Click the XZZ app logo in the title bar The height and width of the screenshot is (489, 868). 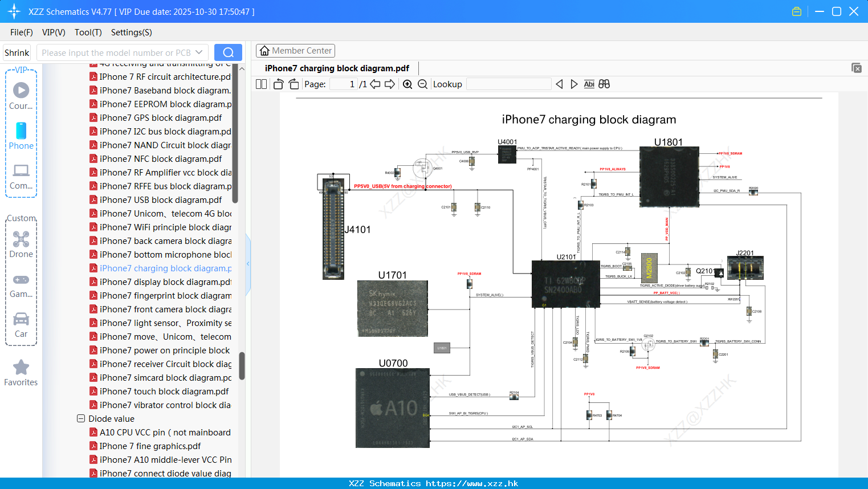14,11
